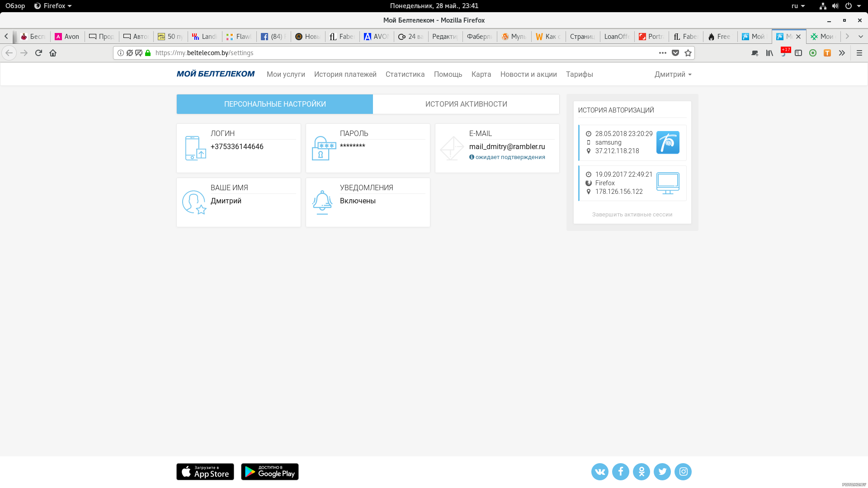This screenshot has width=868, height=488.
Task: Click the user name profile icon
Action: click(x=194, y=202)
